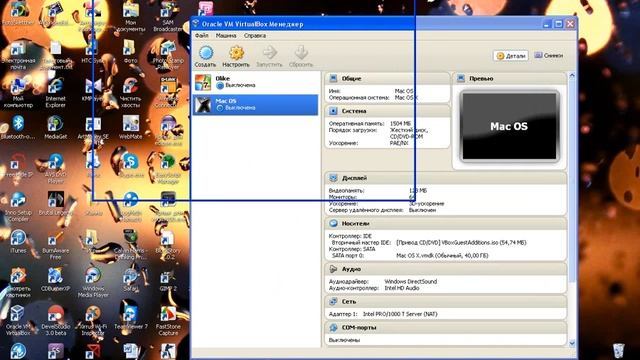The image size is (640, 360).
Task: Open the Файл menu
Action: tap(202, 36)
